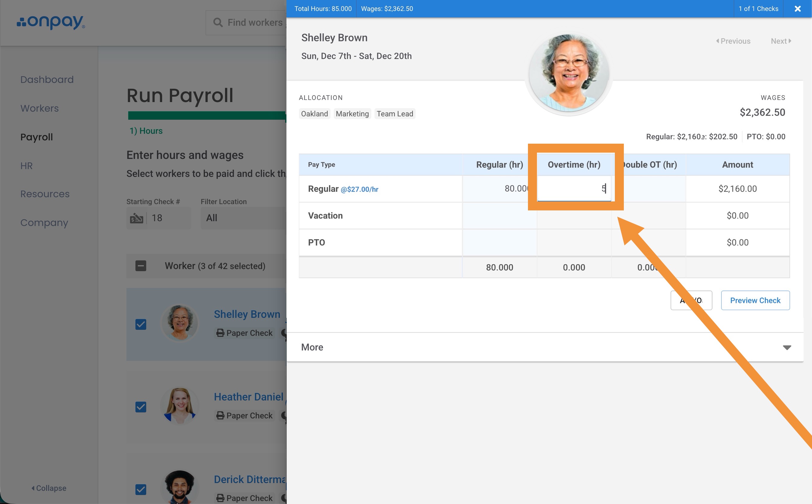812x504 pixels.
Task: Click the OnPay logo
Action: pyautogui.click(x=51, y=22)
